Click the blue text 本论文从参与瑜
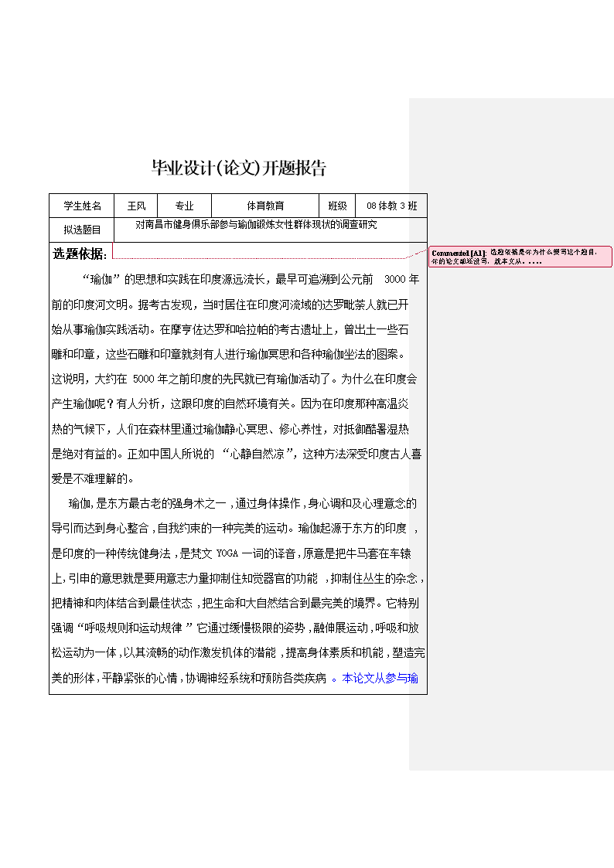 380,678
